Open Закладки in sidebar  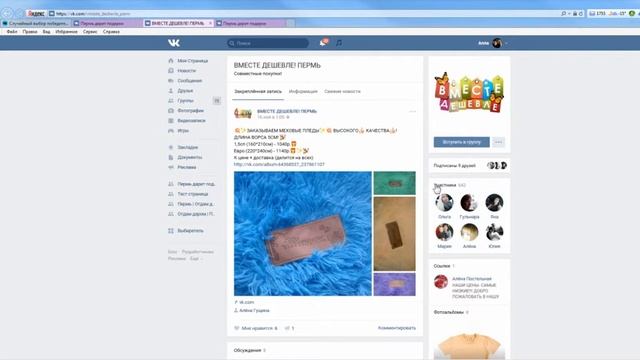click(x=188, y=147)
